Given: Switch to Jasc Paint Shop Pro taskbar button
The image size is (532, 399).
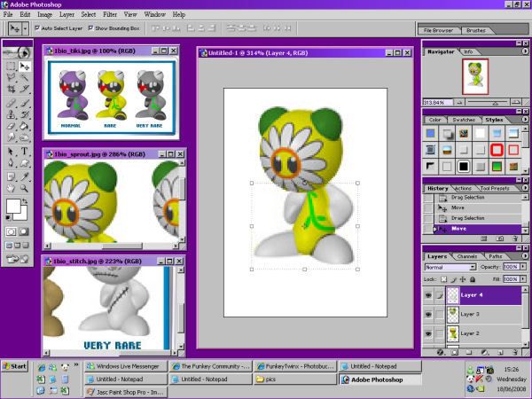Looking at the screenshot, I should [x=126, y=392].
